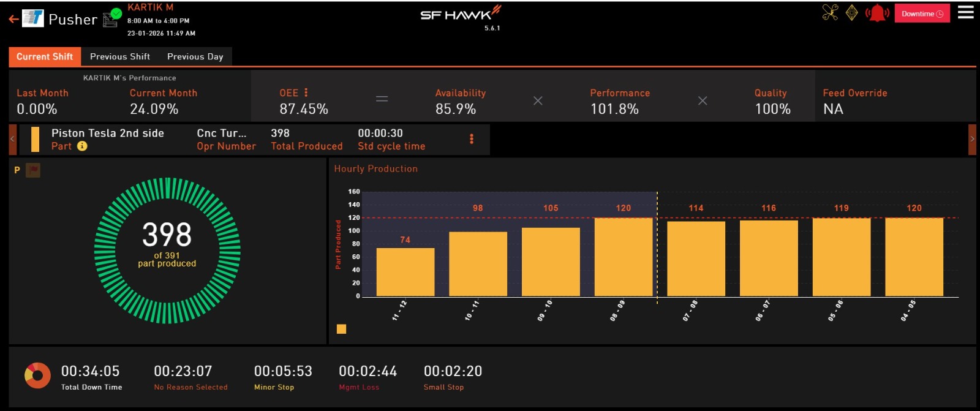
Task: Open the red alarm bell notifications
Action: tap(877, 13)
